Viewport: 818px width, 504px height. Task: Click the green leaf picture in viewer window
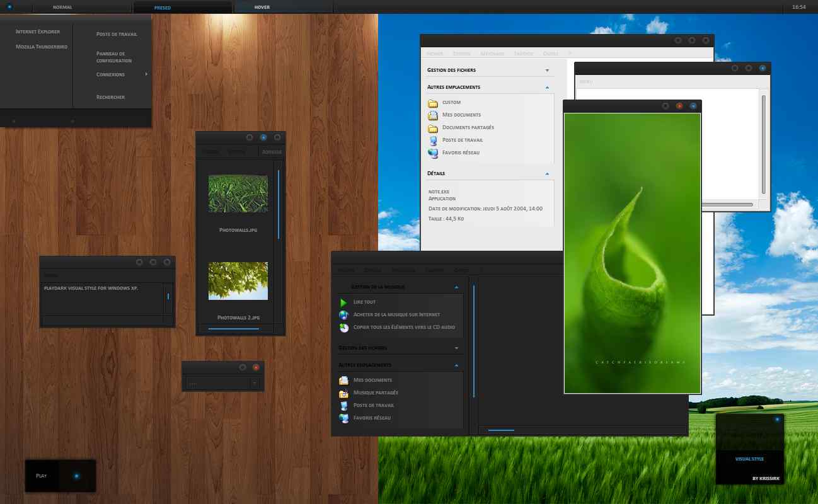633,253
